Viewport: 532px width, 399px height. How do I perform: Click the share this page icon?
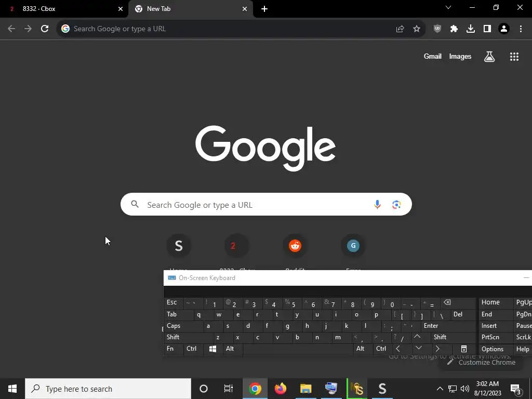click(400, 29)
